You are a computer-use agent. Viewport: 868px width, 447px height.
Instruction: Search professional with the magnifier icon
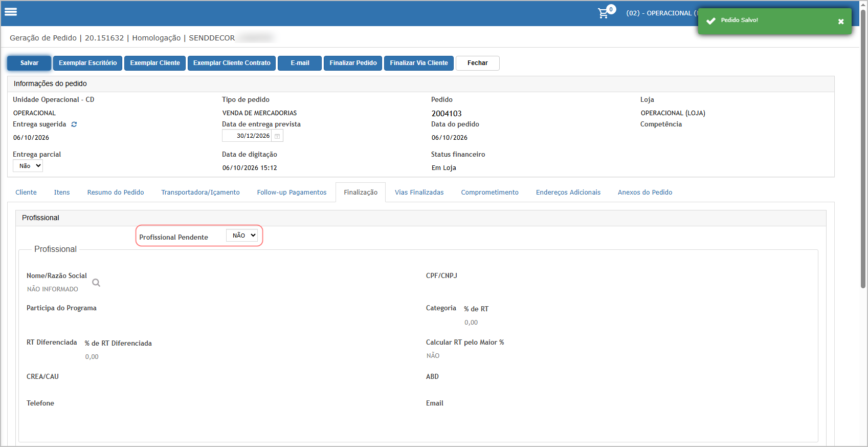coord(96,283)
